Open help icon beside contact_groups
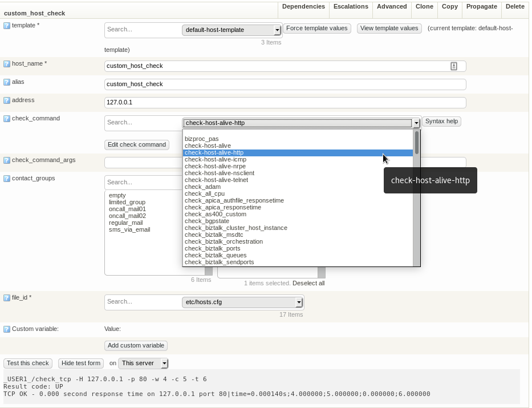The image size is (532, 408). [7, 179]
